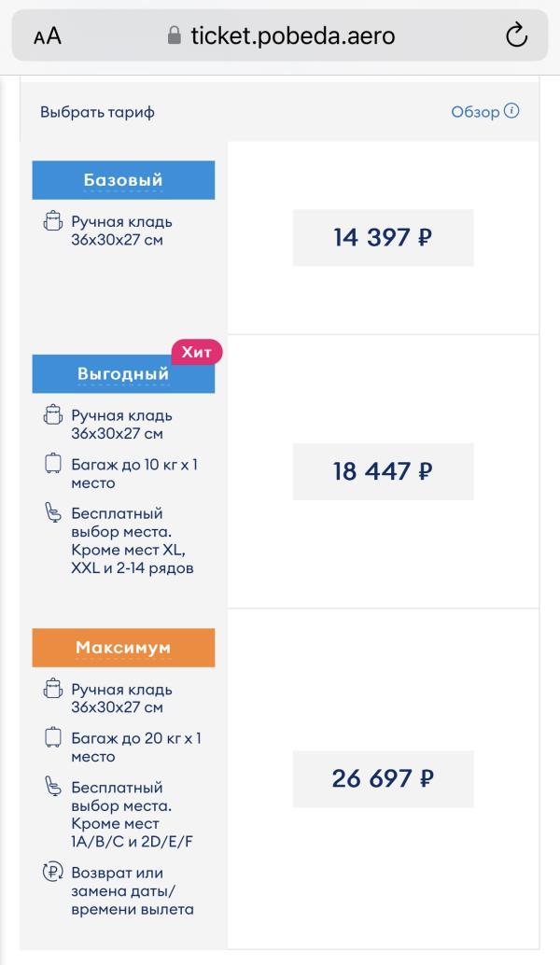Tap backpack icon under Базовый tariff
This screenshot has height=965, width=560.
(52, 222)
